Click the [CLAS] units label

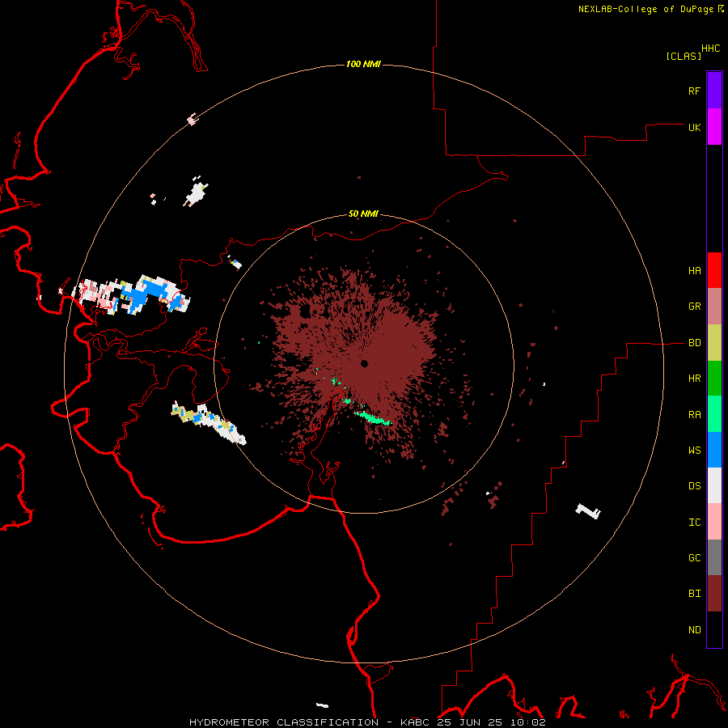[684, 57]
